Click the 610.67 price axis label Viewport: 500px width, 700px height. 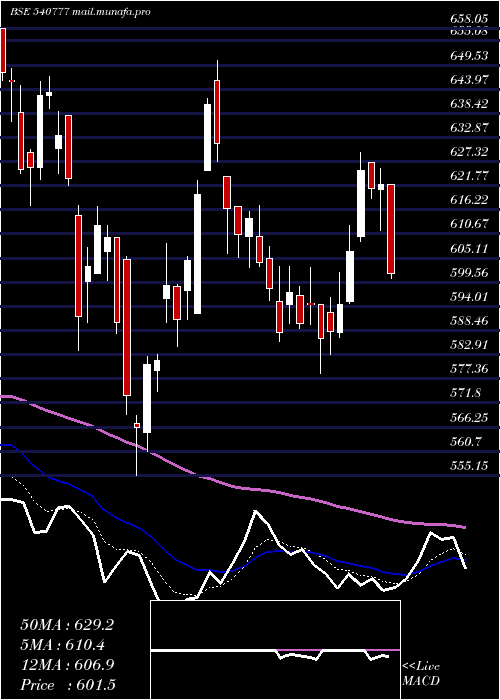tap(469, 224)
